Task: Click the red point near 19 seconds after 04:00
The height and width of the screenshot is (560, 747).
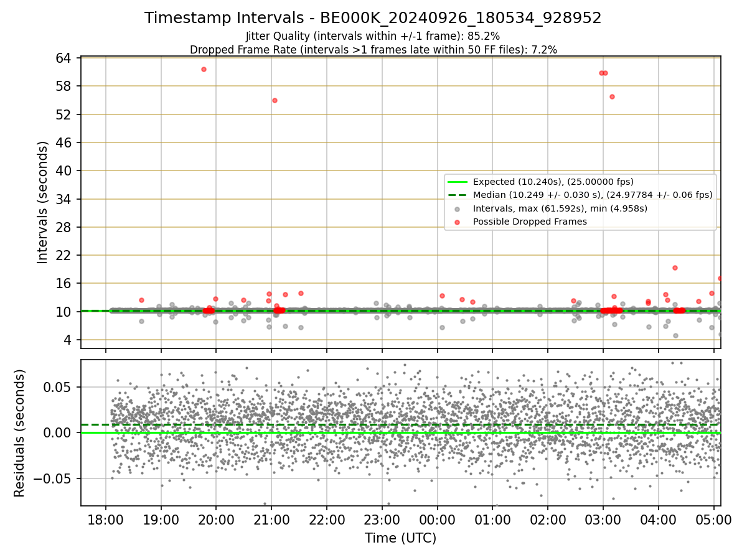Action: click(675, 268)
